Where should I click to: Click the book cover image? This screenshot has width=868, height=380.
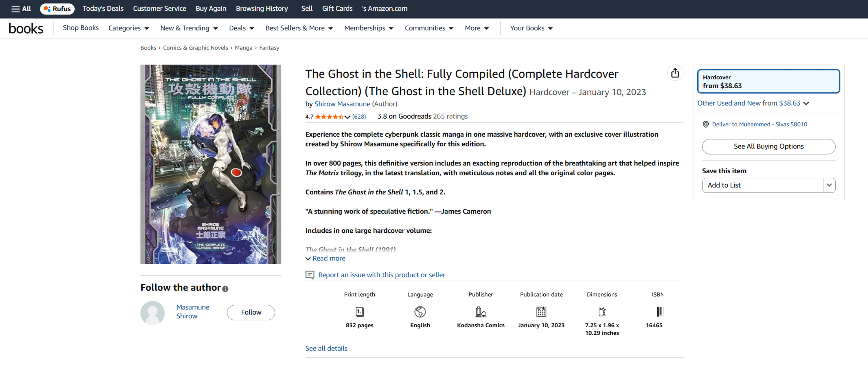[x=211, y=164]
